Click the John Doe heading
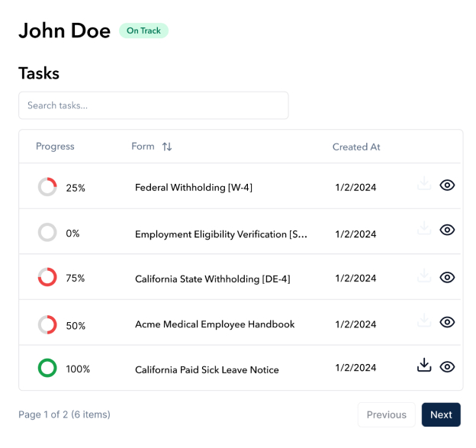Image resolution: width=476 pixels, height=448 pixels. coord(64,31)
